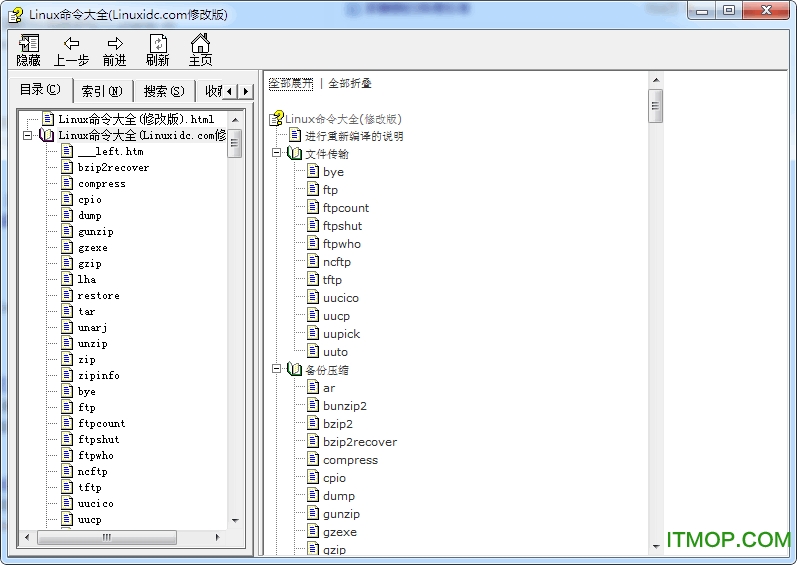Image resolution: width=797 pixels, height=565 pixels.
Task: Click the 全部折叠 link
Action: [x=350, y=83]
